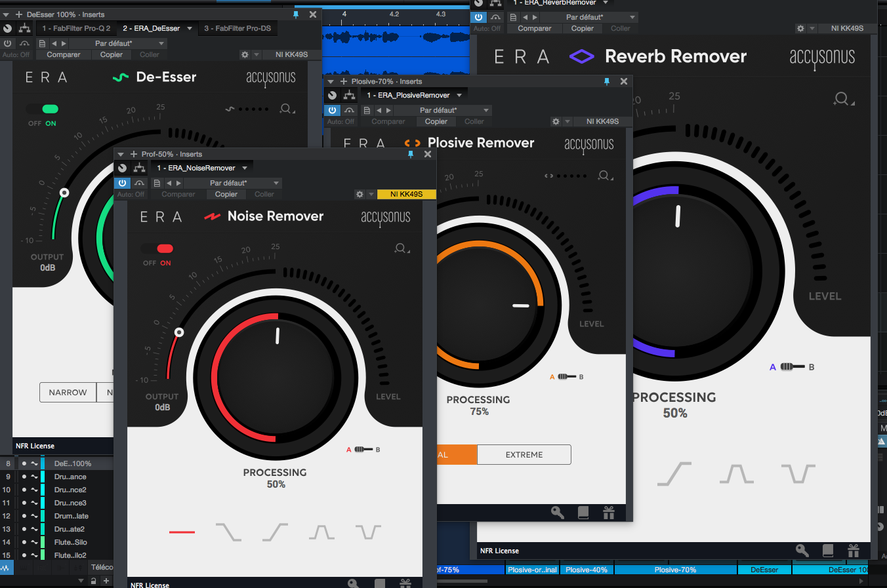Open the manual book icon in Reverb Remover
The height and width of the screenshot is (588, 887).
[828, 551]
